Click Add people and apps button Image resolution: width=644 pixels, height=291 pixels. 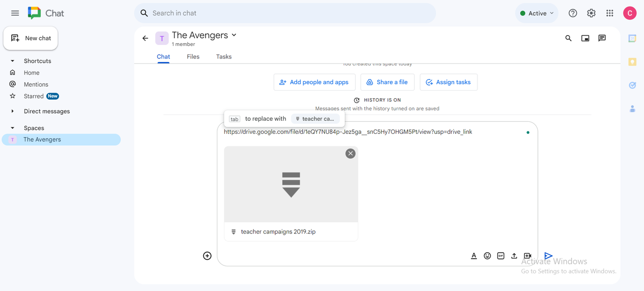tap(314, 82)
